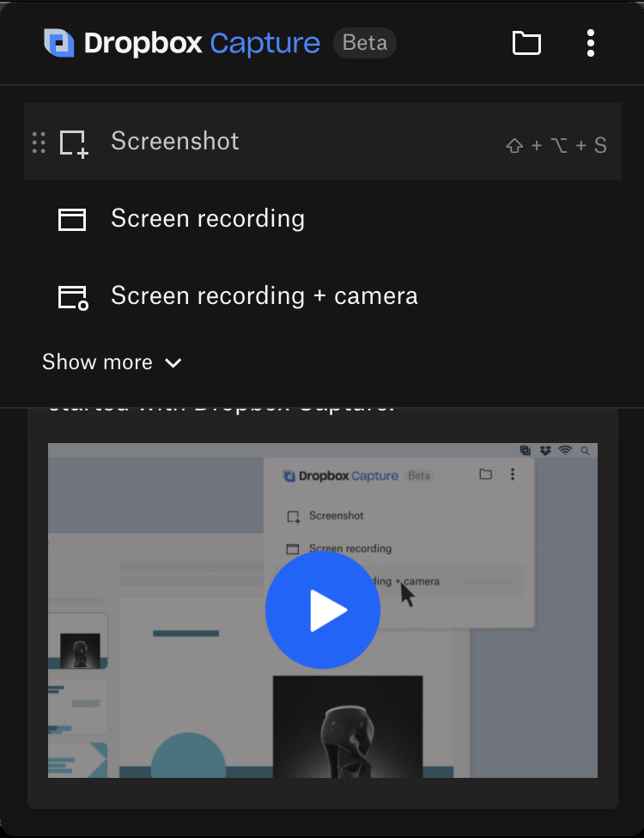Click the Screenshot shortcut hint text
Viewport: 644px width, 838px height.
pos(556,145)
